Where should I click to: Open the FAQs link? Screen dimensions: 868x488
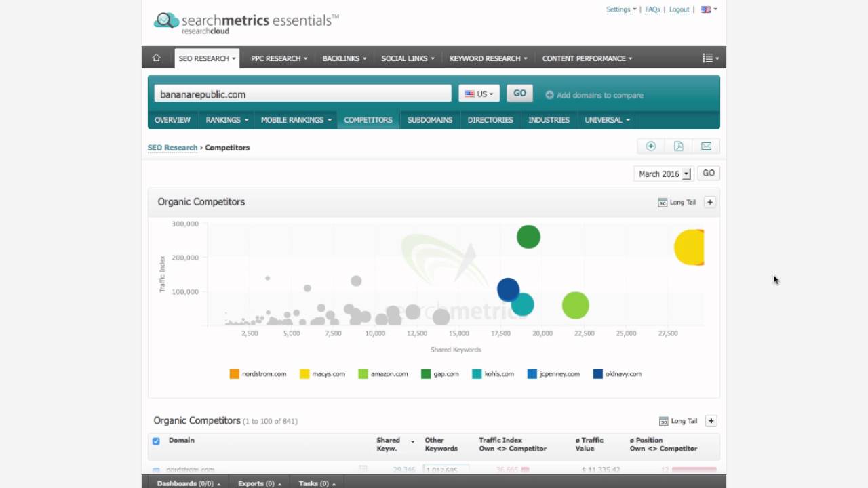tap(652, 9)
